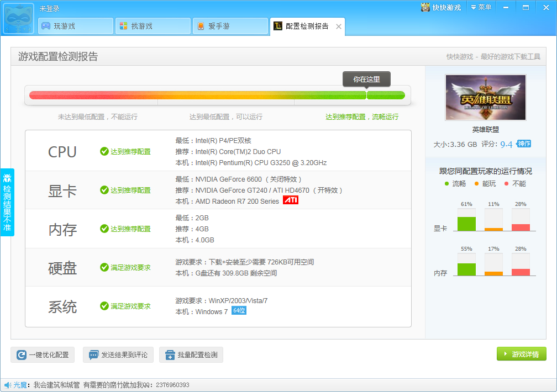Viewport: 557px width, 392px height.
Task: Click the 大小:3.36 GB size text
Action: [x=455, y=145]
